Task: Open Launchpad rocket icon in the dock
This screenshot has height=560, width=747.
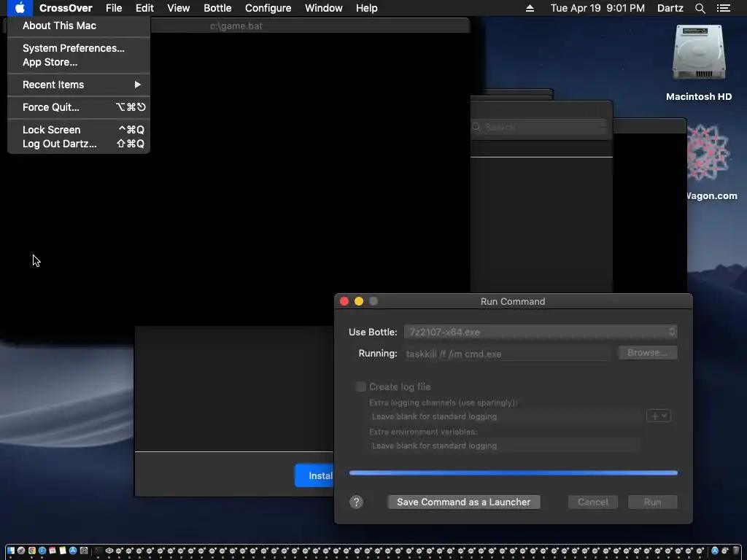Action: coord(21,551)
